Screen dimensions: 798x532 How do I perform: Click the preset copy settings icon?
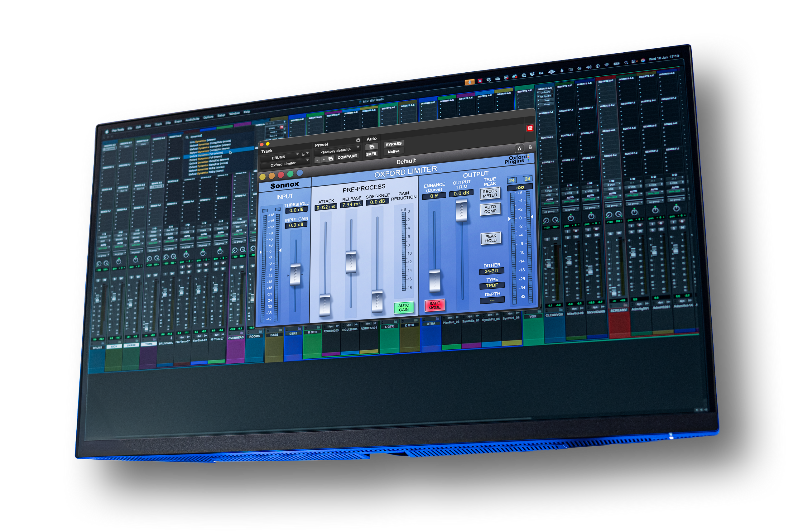(330, 158)
